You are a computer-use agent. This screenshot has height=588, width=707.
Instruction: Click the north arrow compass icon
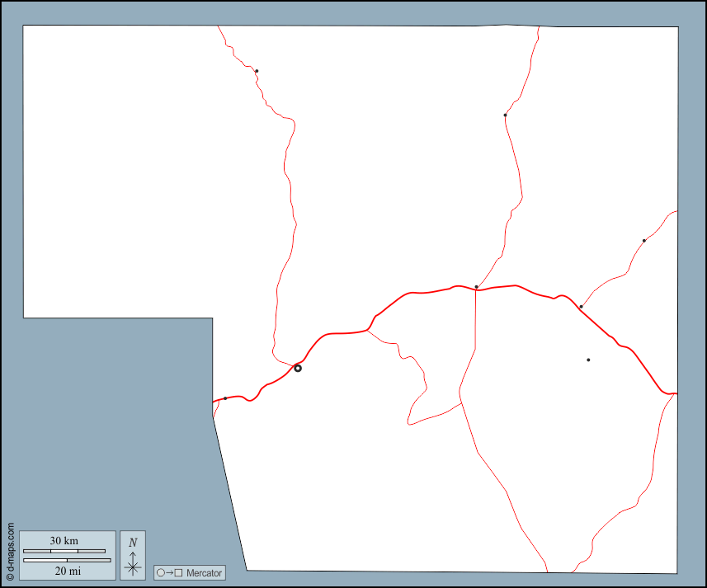click(x=132, y=555)
